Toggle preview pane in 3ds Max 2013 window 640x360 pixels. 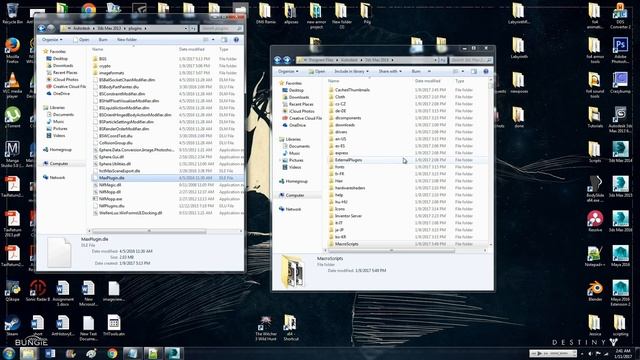474,71
